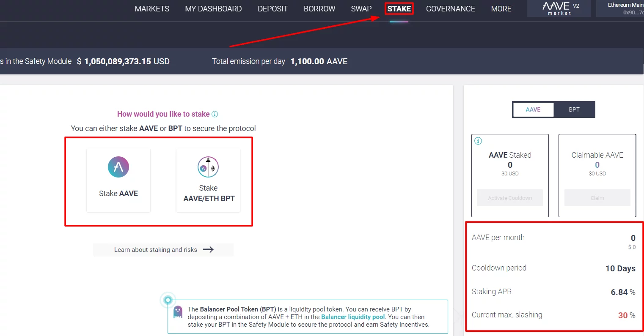Go to MY DASHBOARD
Image resolution: width=644 pixels, height=336 pixels.
(213, 9)
